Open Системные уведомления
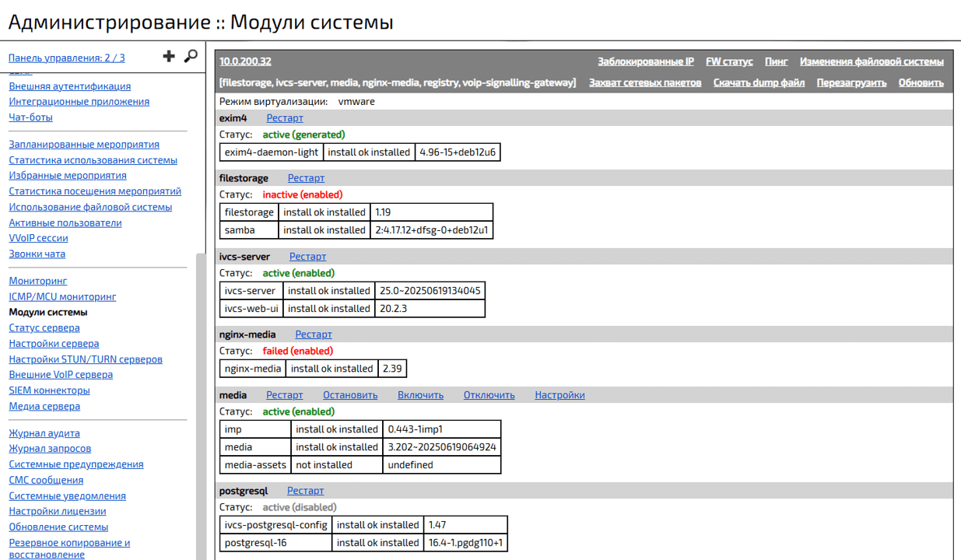 (x=67, y=495)
